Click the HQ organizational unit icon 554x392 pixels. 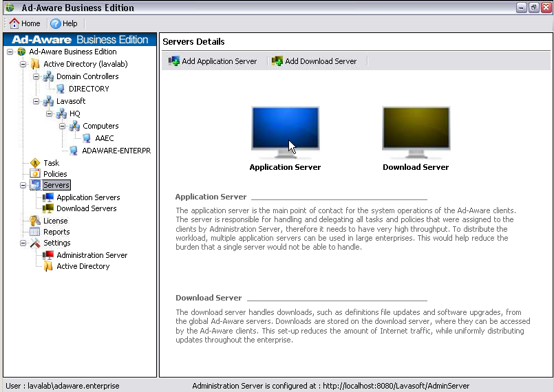click(61, 113)
